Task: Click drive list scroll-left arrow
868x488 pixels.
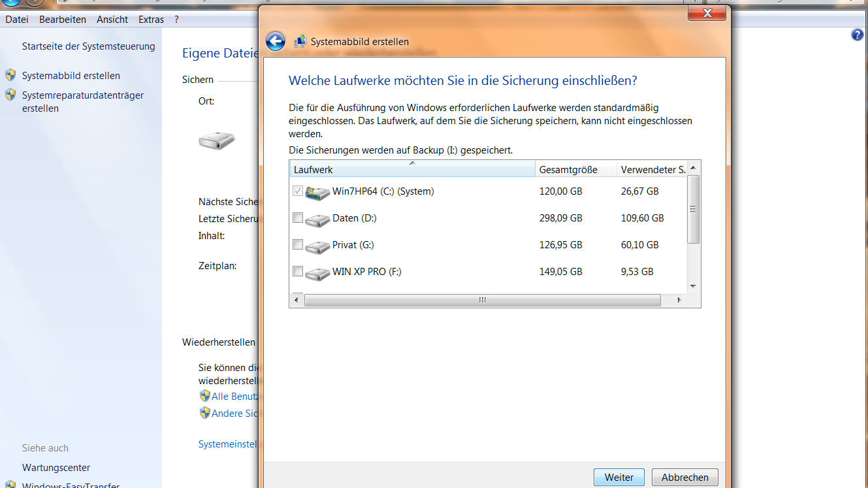Action: pyautogui.click(x=297, y=301)
